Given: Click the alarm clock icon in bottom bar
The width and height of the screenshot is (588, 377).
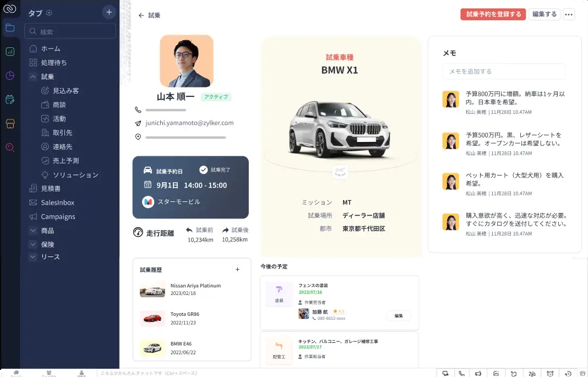Looking at the screenshot, I should point(550,373).
